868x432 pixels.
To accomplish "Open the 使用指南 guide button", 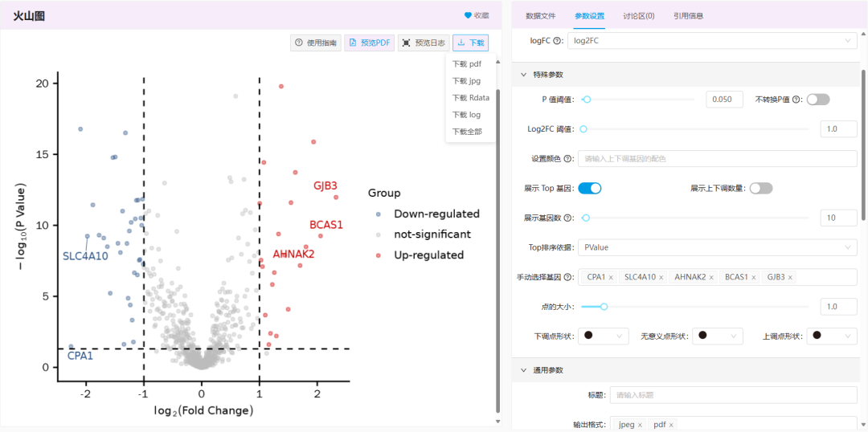I will point(316,43).
